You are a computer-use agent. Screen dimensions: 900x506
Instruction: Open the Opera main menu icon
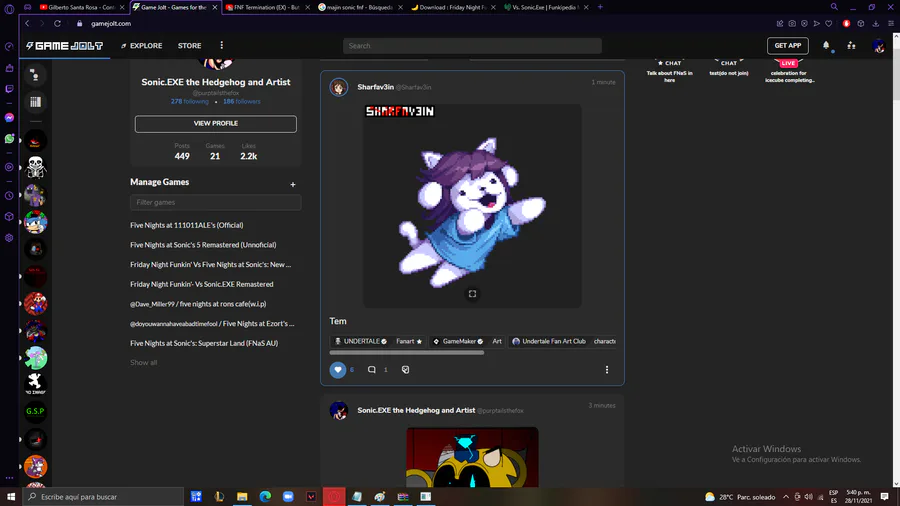click(x=9, y=9)
